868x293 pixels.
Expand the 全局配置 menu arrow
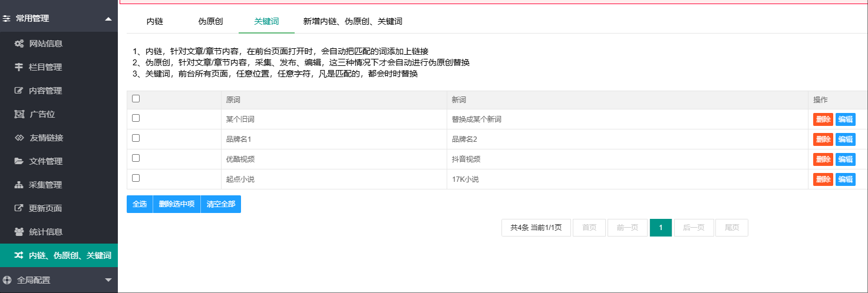pos(108,280)
